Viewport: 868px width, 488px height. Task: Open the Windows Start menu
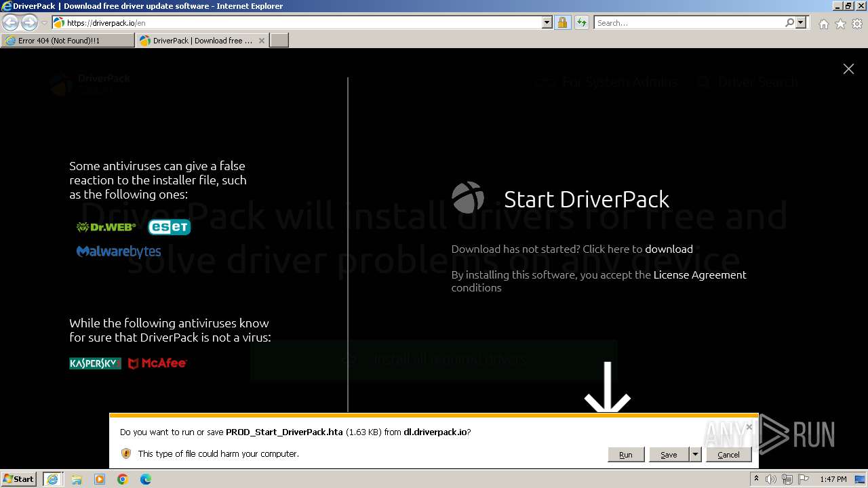[x=19, y=479]
